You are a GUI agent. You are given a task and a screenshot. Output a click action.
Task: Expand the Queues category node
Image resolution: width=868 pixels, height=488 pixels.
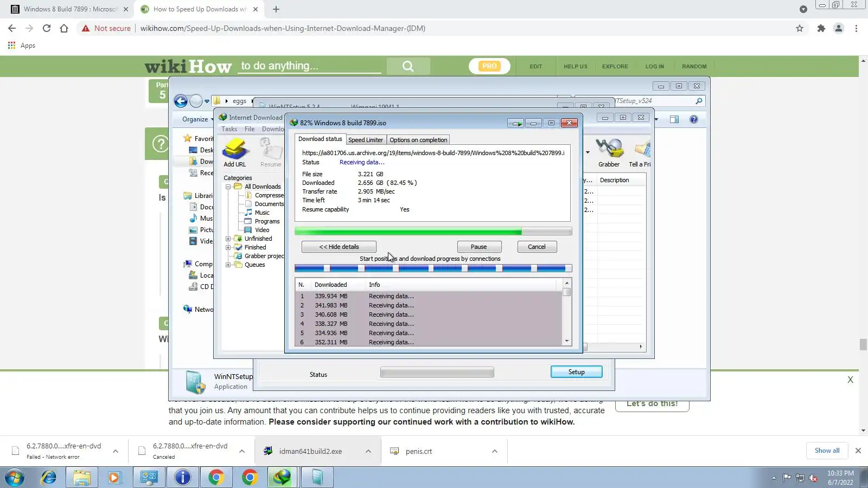pyautogui.click(x=228, y=265)
